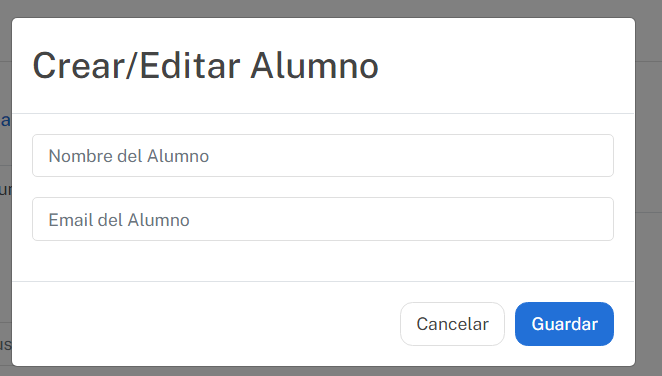The width and height of the screenshot is (662, 376).
Task: Focus the Nombre del Alumno field
Action: tap(323, 156)
